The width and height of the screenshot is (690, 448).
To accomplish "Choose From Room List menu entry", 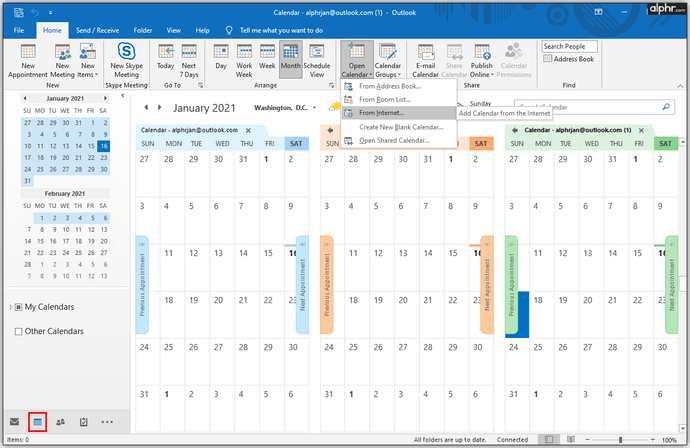I will (x=398, y=99).
